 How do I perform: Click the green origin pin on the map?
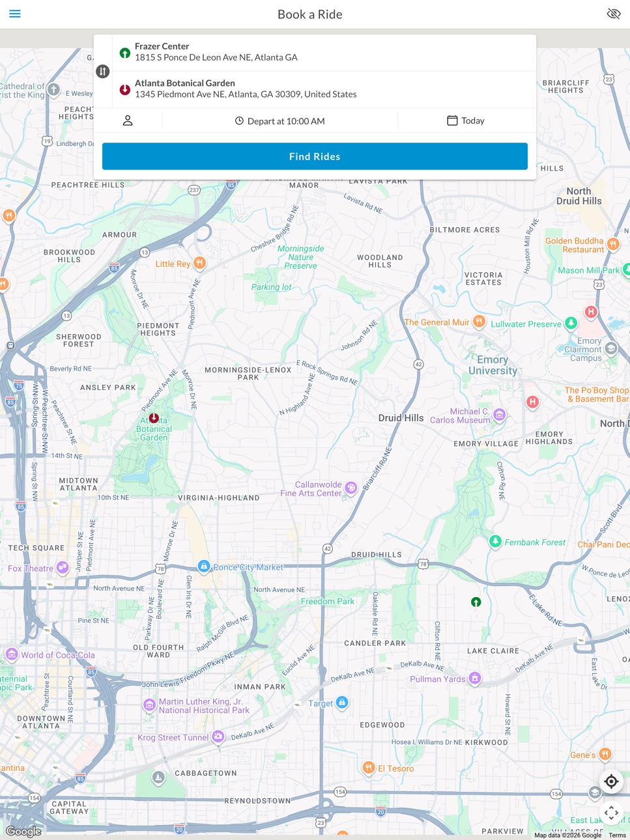476,602
